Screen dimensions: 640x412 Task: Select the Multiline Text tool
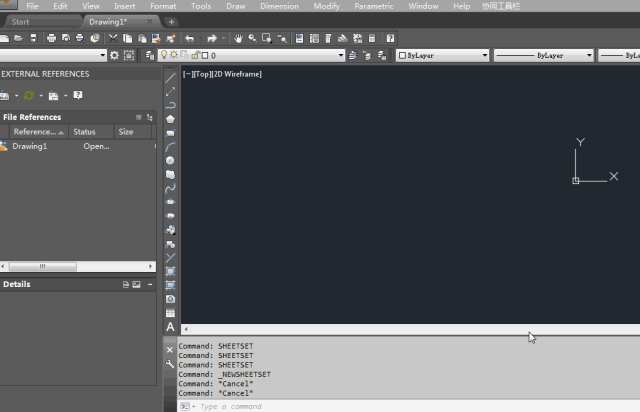click(x=171, y=327)
